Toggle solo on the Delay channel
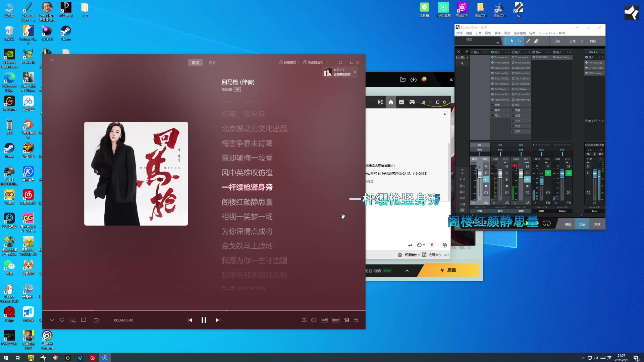 (569, 173)
